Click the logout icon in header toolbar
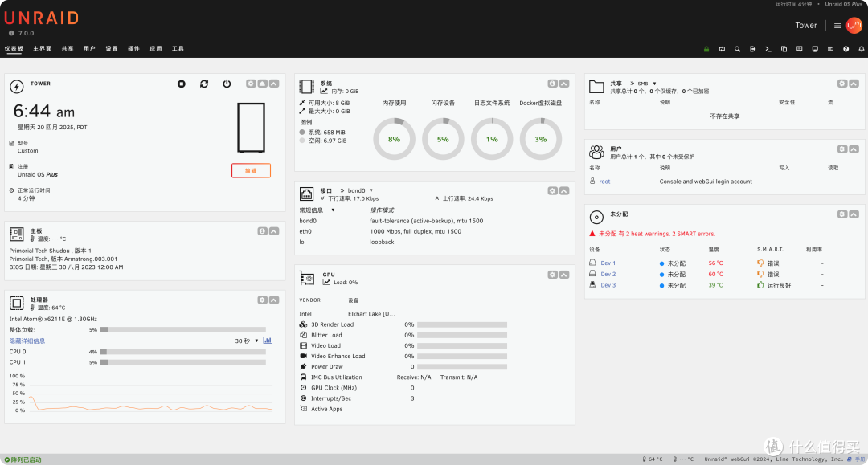 tap(753, 49)
